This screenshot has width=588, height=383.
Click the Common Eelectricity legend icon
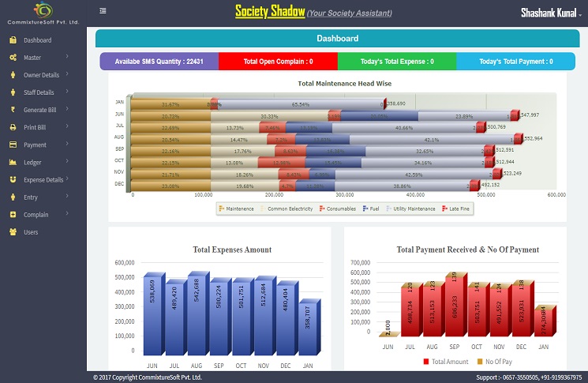(x=263, y=208)
